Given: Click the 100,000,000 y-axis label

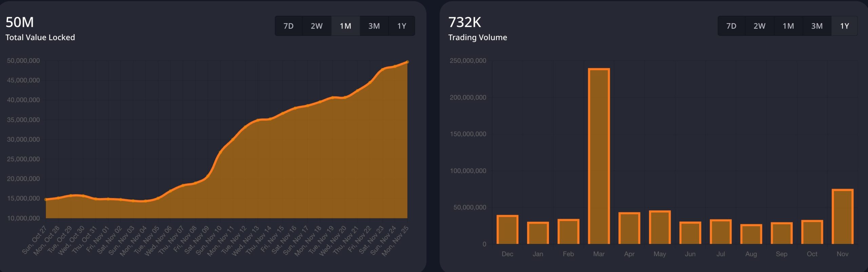Looking at the screenshot, I should [x=468, y=171].
